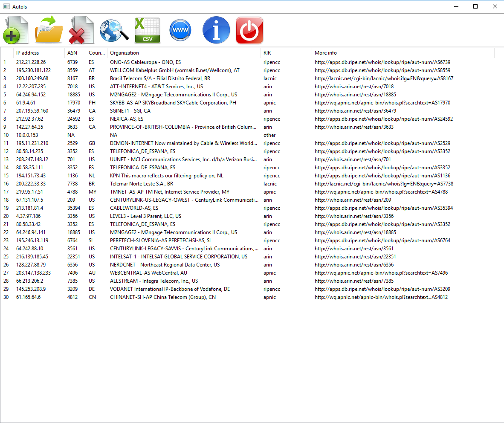
Task: Maximize the Autols window
Action: click(x=475, y=6)
